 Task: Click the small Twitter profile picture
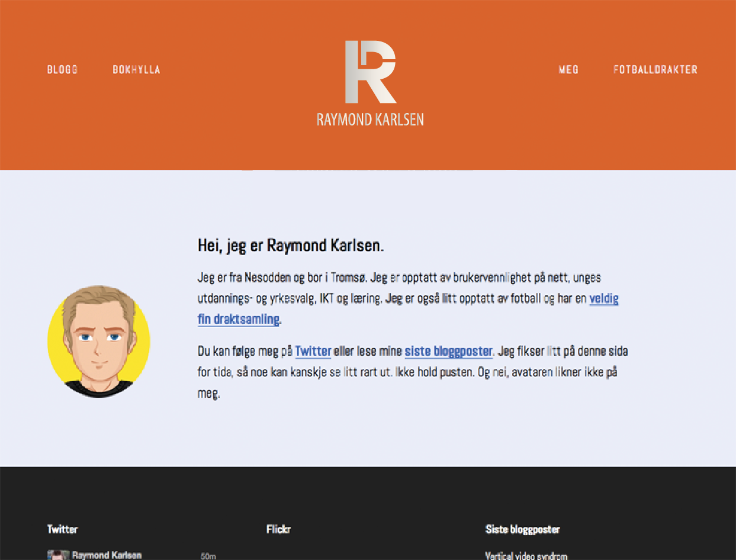tap(58, 555)
